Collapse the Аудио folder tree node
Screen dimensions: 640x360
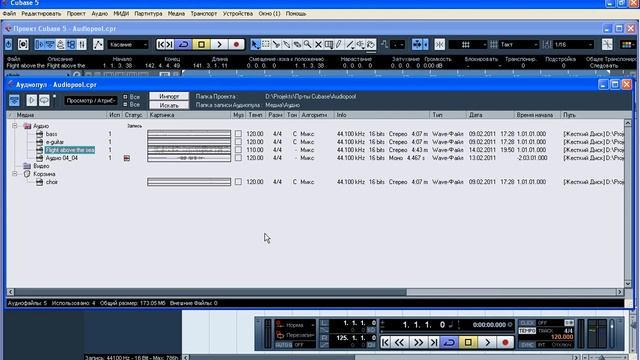coord(15,126)
